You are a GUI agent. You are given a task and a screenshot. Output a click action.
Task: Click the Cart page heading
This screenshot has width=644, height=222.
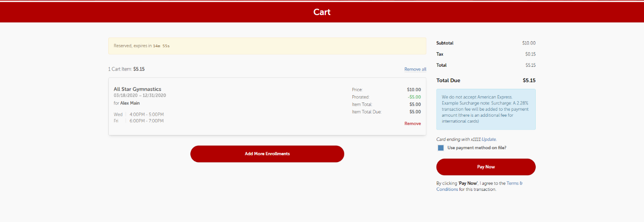(x=322, y=12)
